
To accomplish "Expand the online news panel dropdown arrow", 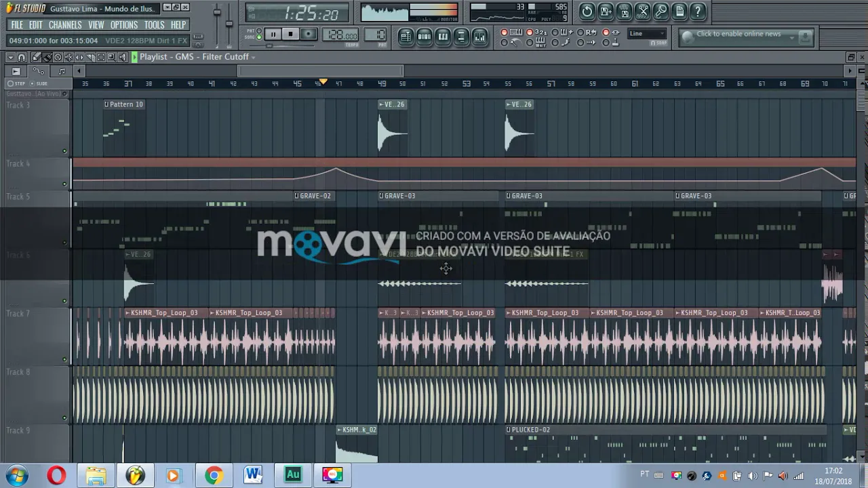I will click(x=792, y=38).
